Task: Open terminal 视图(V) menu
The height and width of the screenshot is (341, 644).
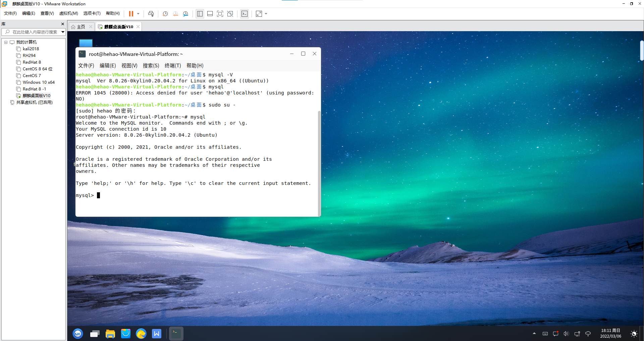Action: pos(129,66)
